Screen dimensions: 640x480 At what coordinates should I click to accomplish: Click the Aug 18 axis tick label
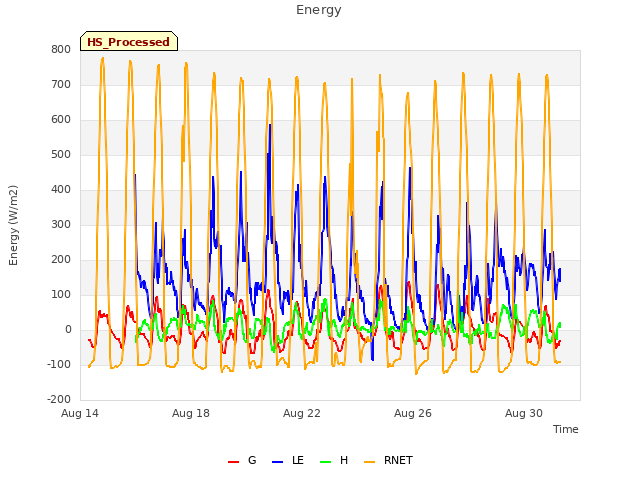pos(191,413)
